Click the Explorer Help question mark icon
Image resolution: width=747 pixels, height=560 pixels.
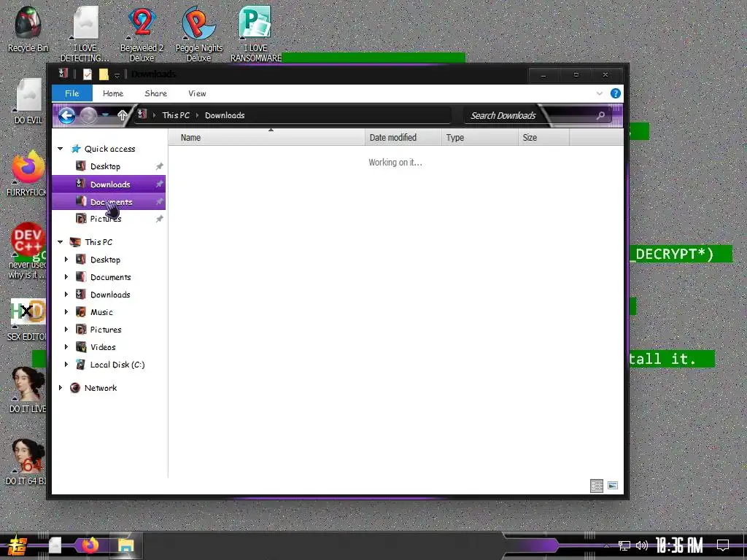coord(616,93)
